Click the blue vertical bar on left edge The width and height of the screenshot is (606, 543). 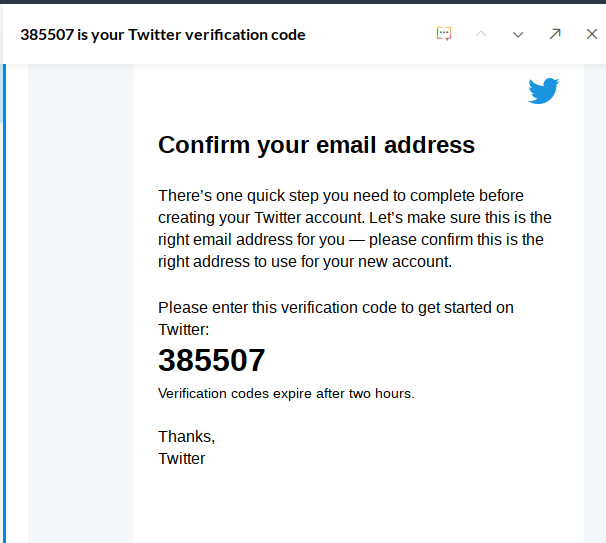coord(4,300)
